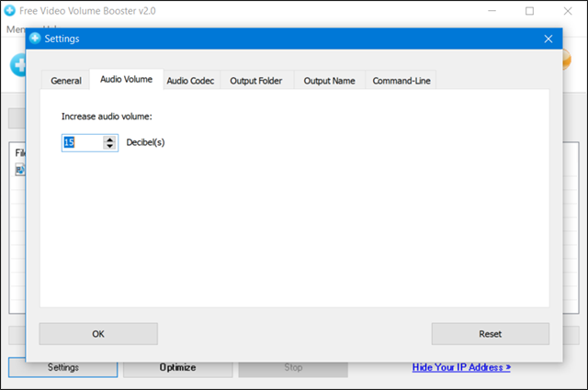The height and width of the screenshot is (390, 588).
Task: Click the Free Video Volume Booster title icon
Action: [9, 10]
